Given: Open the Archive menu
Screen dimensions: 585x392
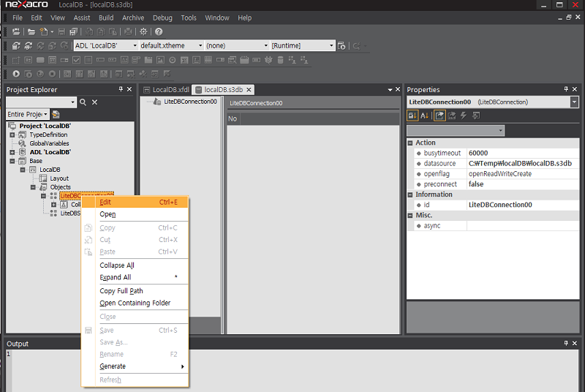Looking at the screenshot, I should point(133,18).
